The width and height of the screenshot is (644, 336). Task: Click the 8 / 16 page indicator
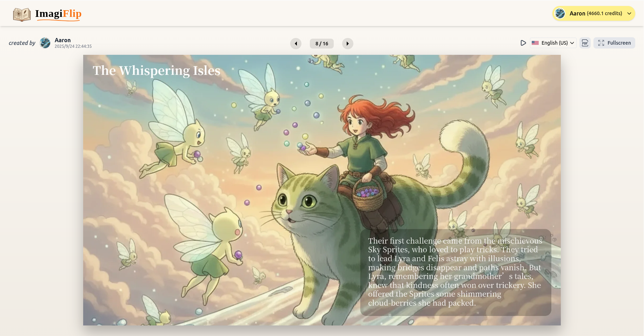click(321, 43)
